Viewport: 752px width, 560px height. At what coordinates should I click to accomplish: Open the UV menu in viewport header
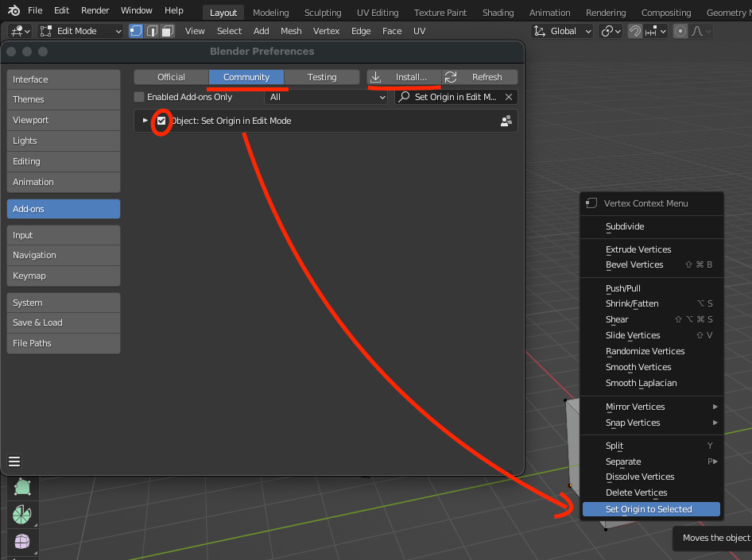click(x=419, y=31)
